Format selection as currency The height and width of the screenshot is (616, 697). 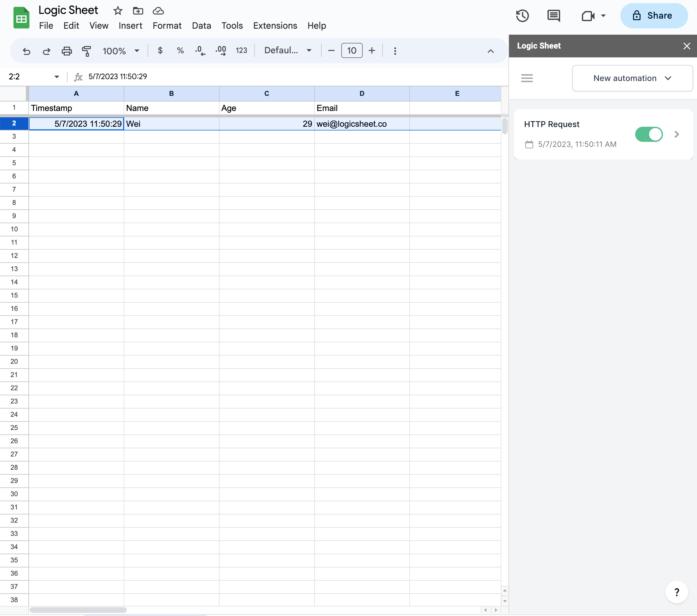coord(160,51)
